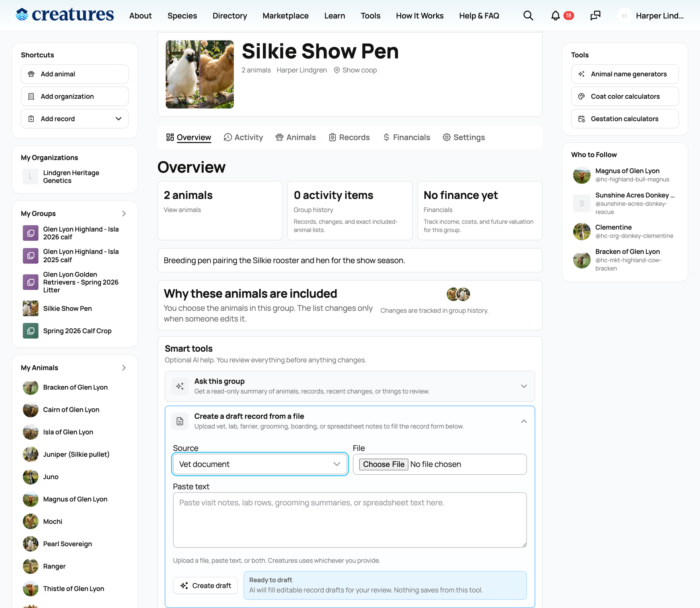Open Animal name generators tool
Viewport: 700px width, 608px height.
point(625,74)
